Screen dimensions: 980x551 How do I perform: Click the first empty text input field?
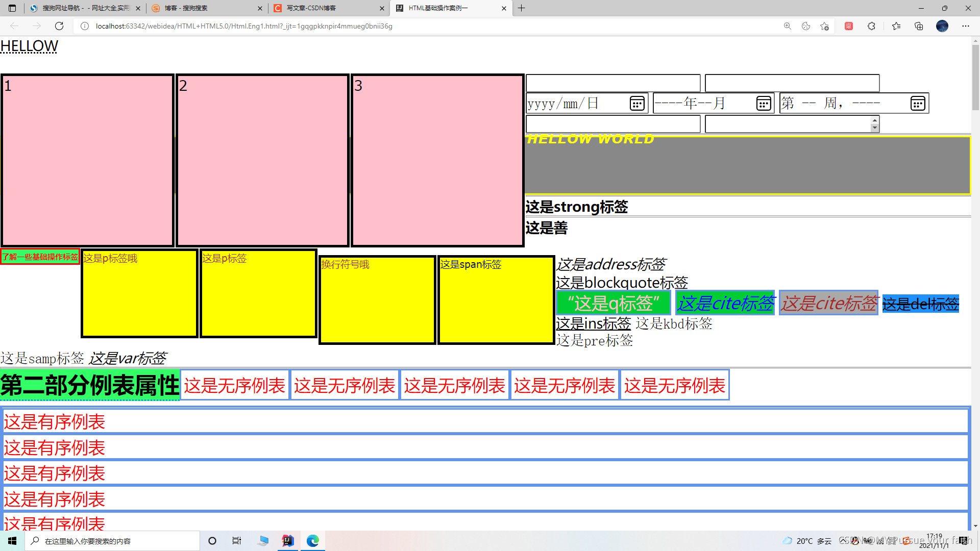click(612, 83)
